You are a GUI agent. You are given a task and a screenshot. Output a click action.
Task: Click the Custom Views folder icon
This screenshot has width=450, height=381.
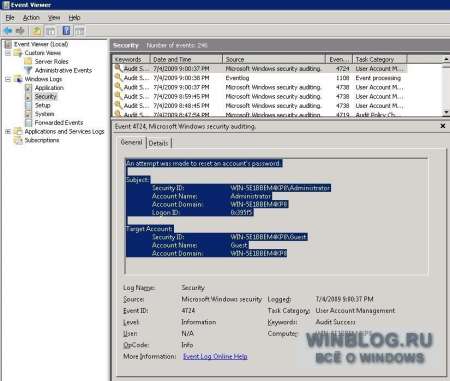(18, 53)
